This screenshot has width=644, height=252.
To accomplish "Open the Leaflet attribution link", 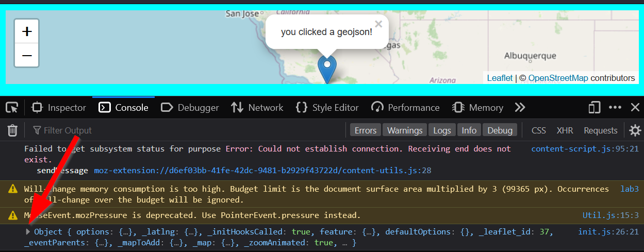I will [x=500, y=78].
